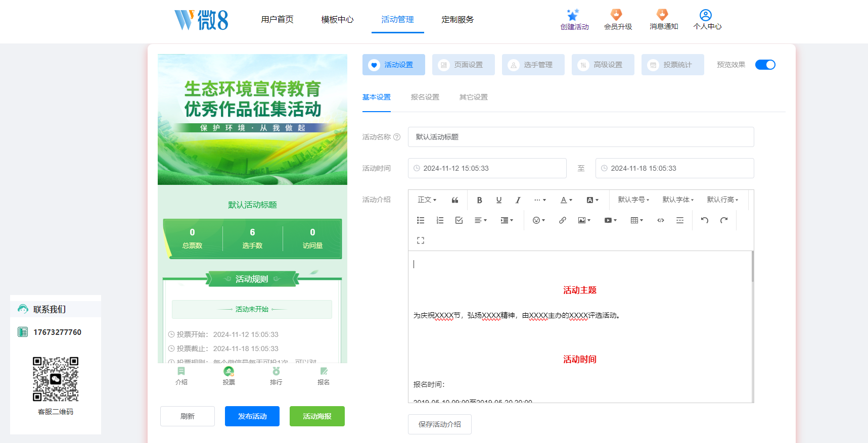The image size is (868, 443).
Task: Click the 活动名称 input field
Action: point(581,137)
